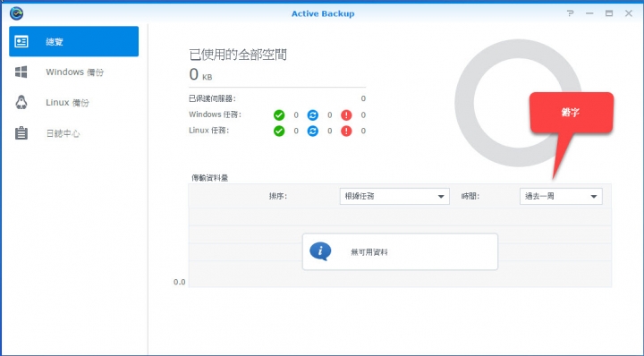Click the 傳輸資料量 chart title
This screenshot has width=644, height=356.
click(x=210, y=178)
